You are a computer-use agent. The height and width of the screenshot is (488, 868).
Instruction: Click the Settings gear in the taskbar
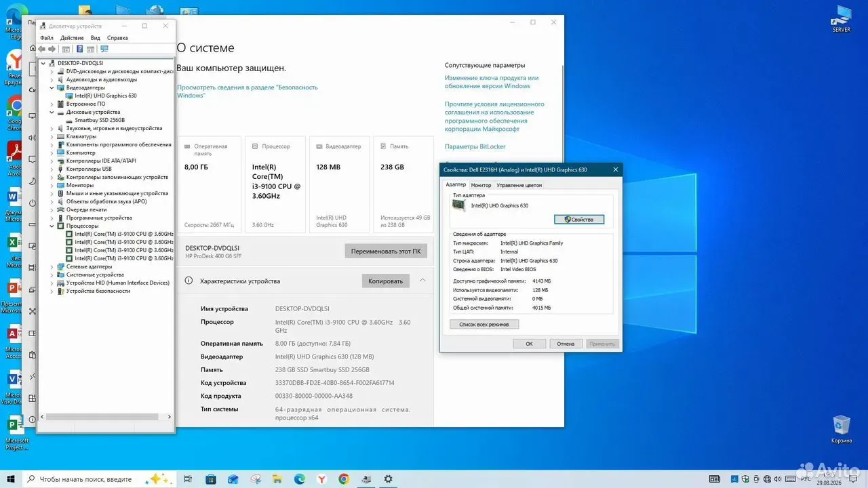click(x=389, y=479)
